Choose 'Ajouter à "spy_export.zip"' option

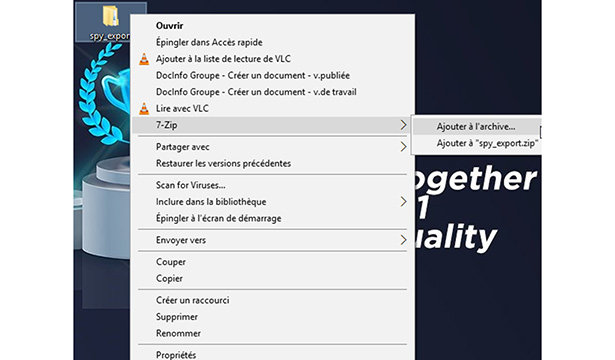click(x=487, y=143)
